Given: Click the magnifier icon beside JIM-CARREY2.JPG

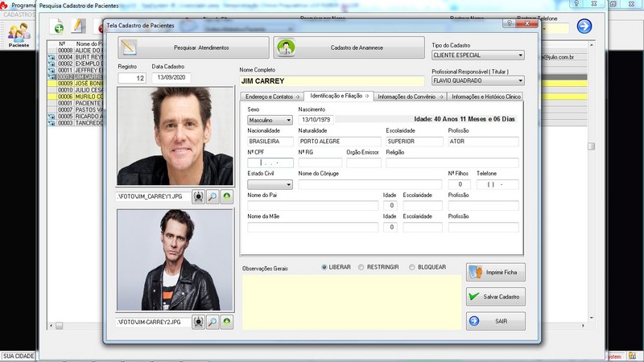Looking at the screenshot, I should pos(213,322).
